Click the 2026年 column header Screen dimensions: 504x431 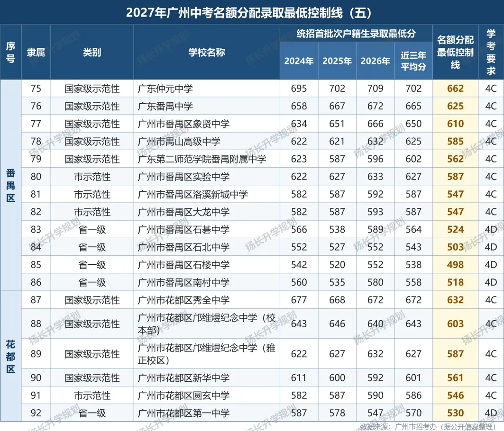pyautogui.click(x=375, y=61)
